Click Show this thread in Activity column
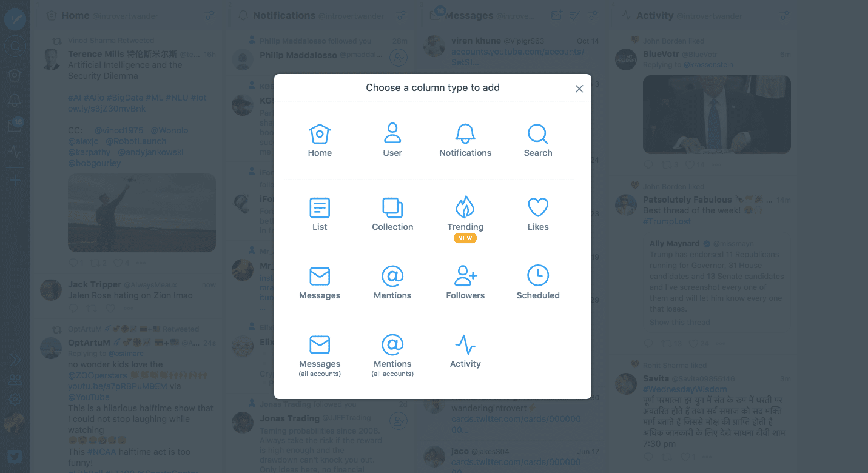This screenshot has height=473, width=868. tap(680, 322)
